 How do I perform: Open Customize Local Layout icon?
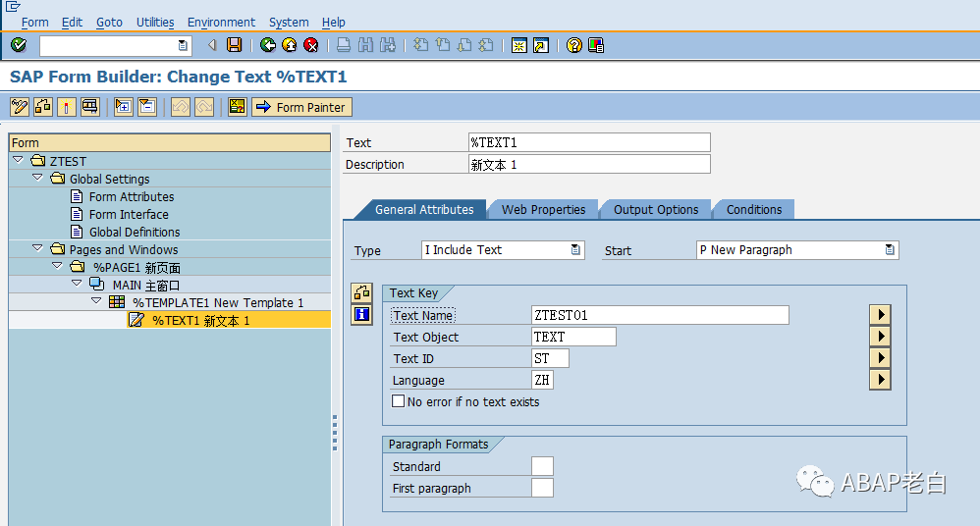click(x=596, y=45)
